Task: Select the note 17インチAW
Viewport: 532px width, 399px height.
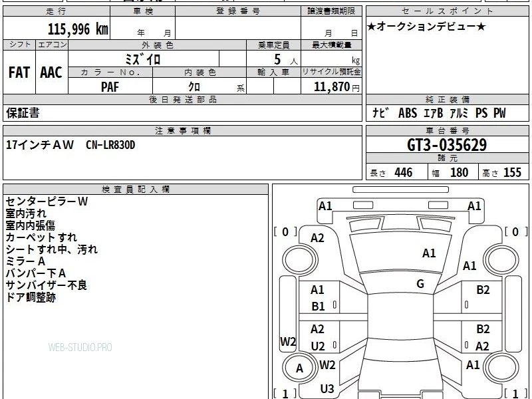Action: (x=40, y=145)
